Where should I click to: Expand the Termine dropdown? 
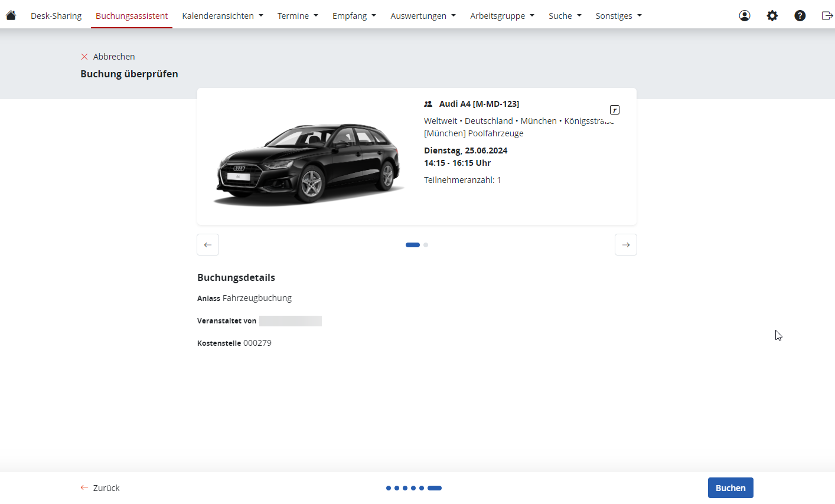[298, 16]
